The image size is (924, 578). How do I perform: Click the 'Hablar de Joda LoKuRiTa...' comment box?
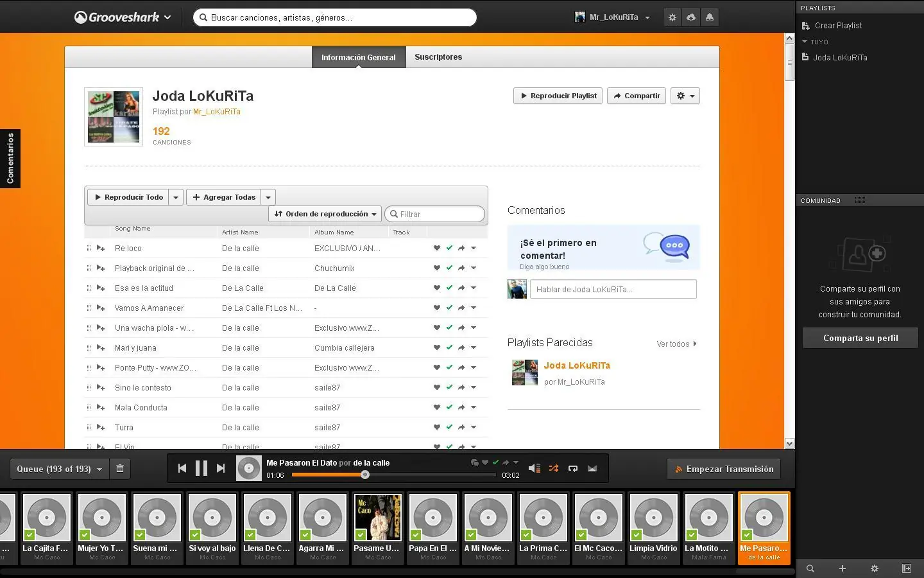[x=613, y=289]
